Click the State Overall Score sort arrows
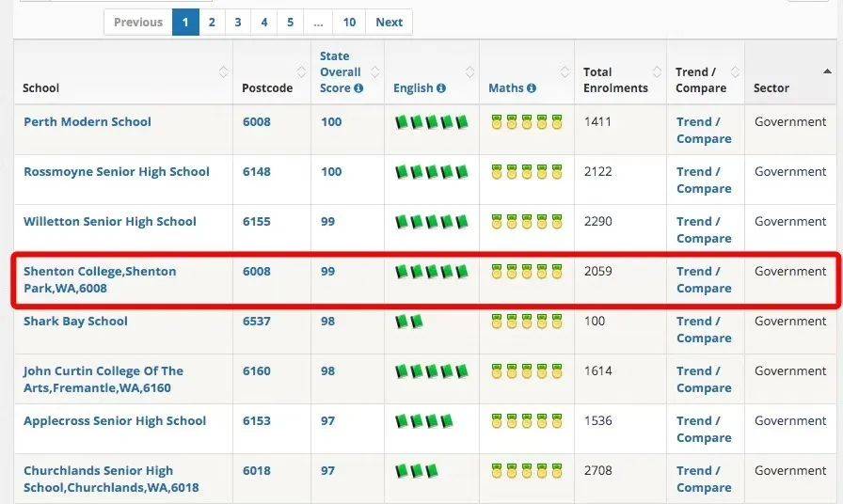843x504 pixels. (x=375, y=72)
